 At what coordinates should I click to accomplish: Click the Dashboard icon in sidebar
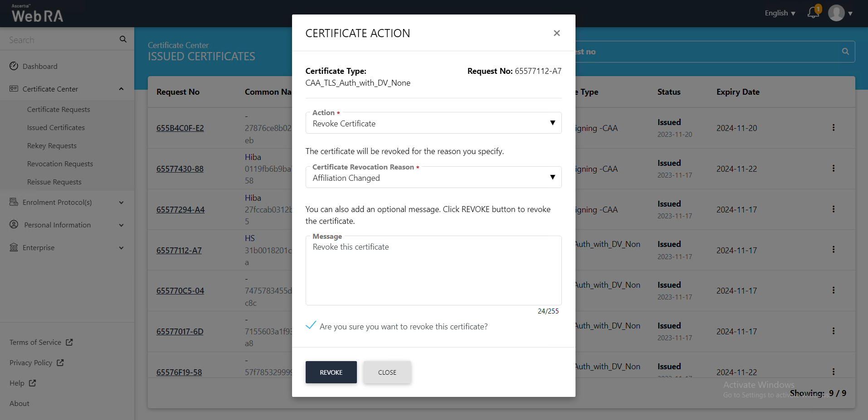pyautogui.click(x=14, y=66)
